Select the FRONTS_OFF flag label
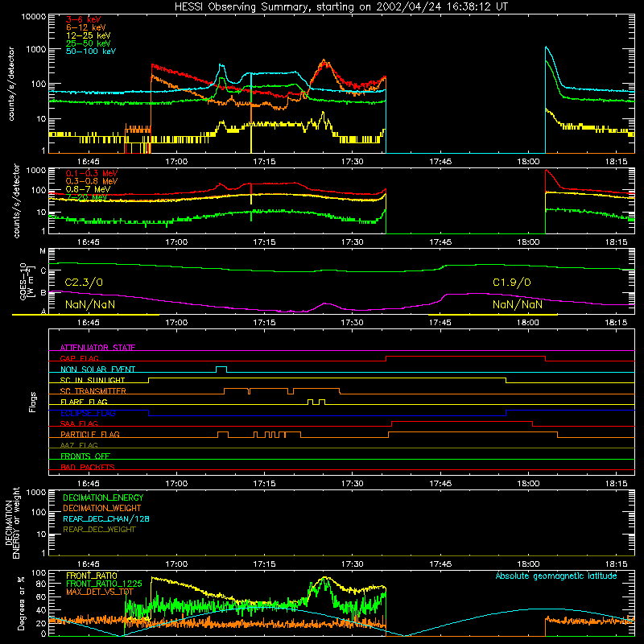The height and width of the screenshot is (644, 644). (x=85, y=456)
